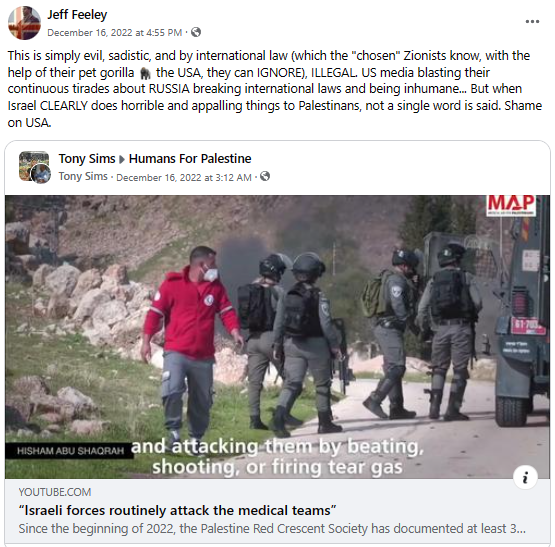Screen dimensions: 555x547
Task: Click the globe privacy icon beside 4:55 PM
Action: point(196,32)
